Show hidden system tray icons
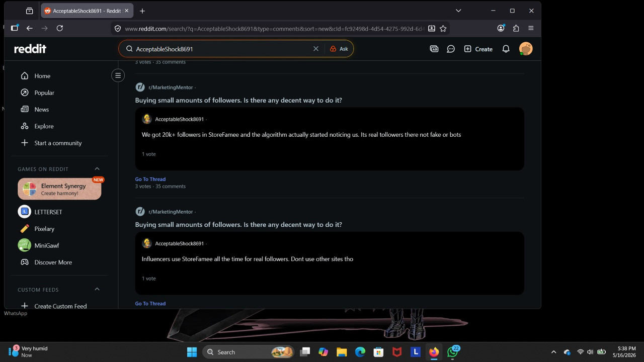 [x=554, y=352]
